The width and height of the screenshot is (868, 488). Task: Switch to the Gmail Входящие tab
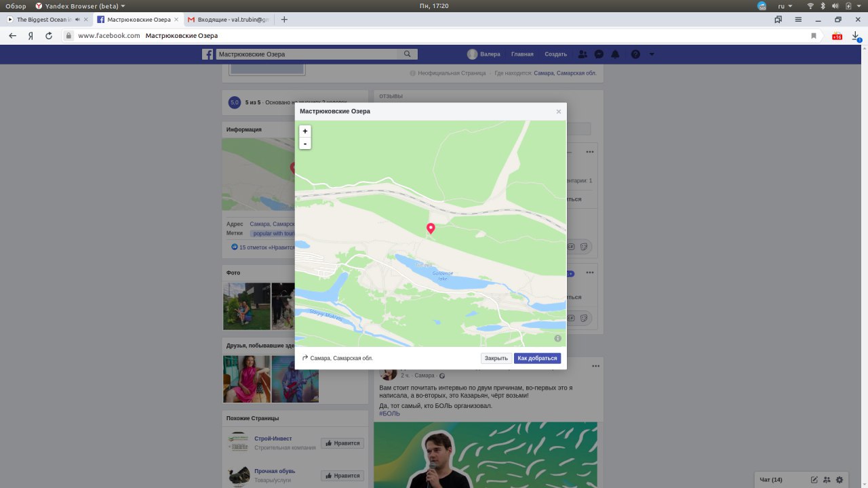click(x=229, y=20)
